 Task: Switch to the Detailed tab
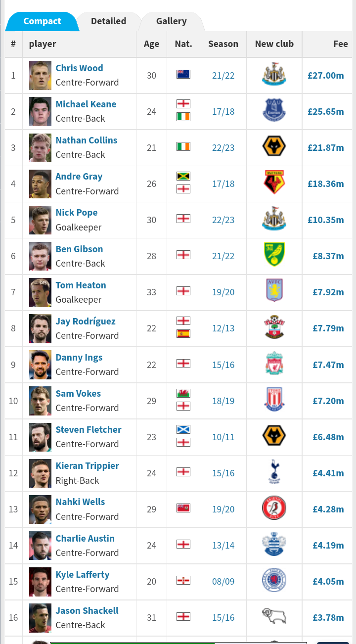pyautogui.click(x=108, y=21)
